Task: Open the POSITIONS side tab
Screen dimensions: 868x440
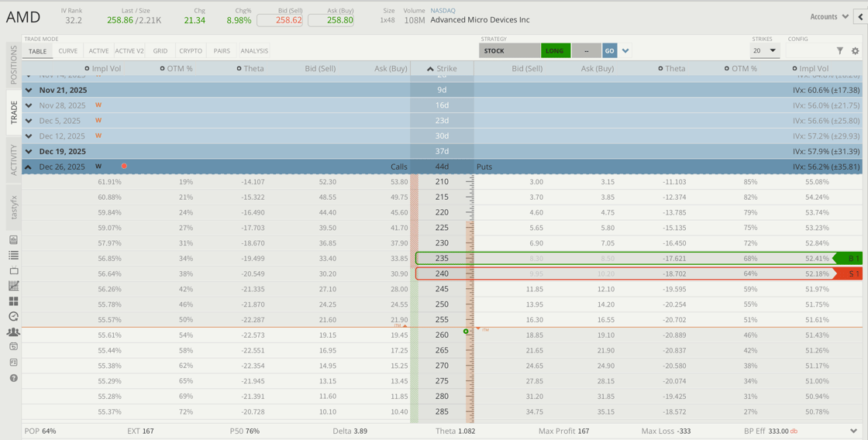Action: (x=14, y=65)
